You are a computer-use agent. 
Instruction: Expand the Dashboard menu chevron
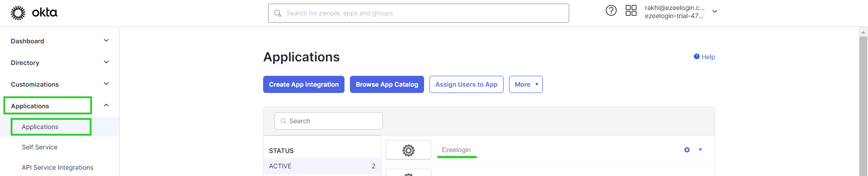click(106, 41)
